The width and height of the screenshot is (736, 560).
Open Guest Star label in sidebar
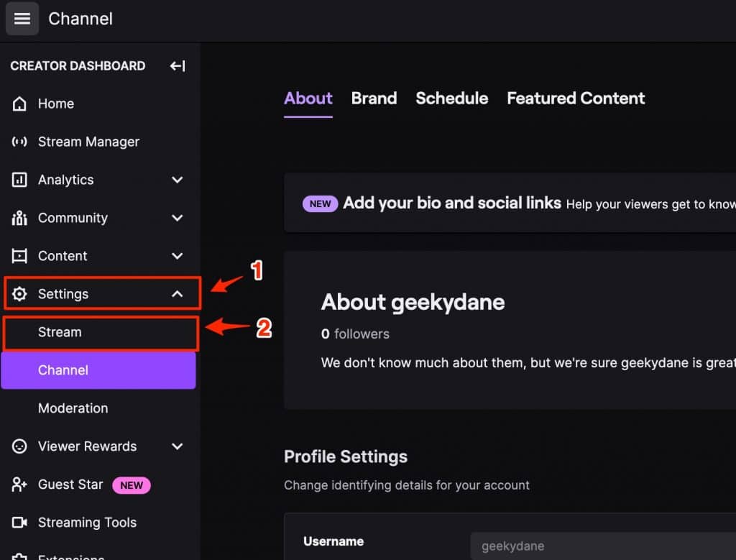pos(70,485)
